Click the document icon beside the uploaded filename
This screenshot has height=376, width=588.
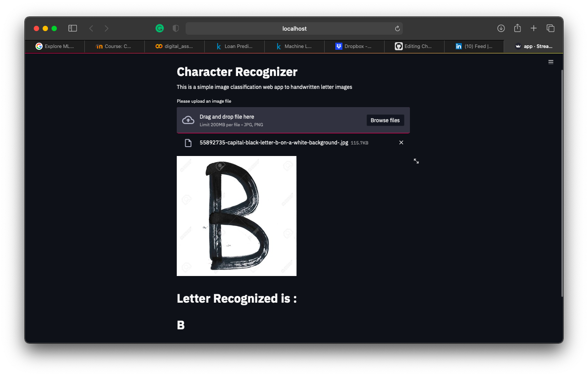[188, 143]
